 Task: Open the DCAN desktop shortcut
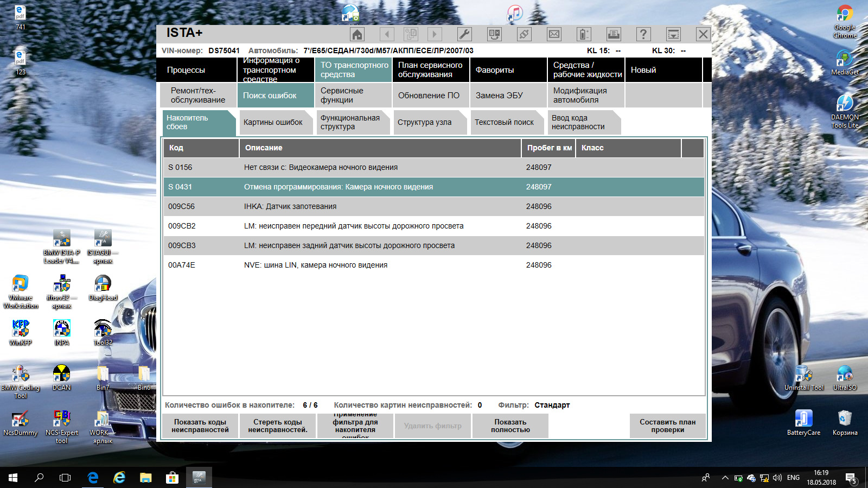pos(62,378)
